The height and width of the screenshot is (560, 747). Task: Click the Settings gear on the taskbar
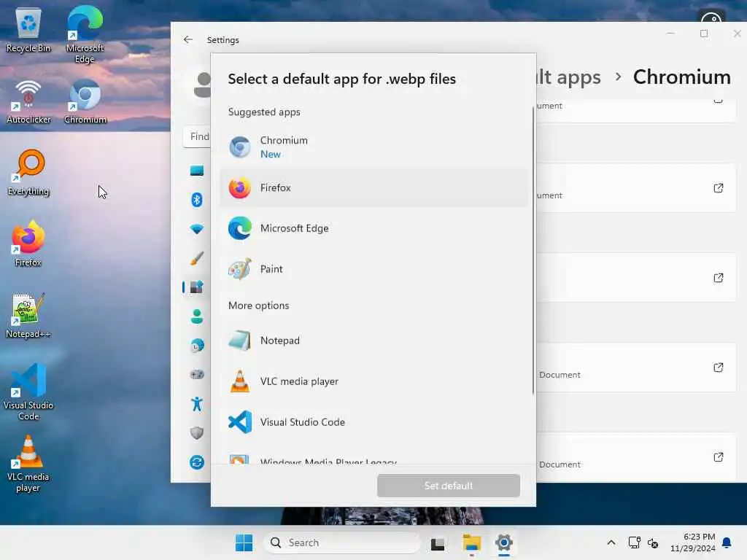[x=503, y=542]
